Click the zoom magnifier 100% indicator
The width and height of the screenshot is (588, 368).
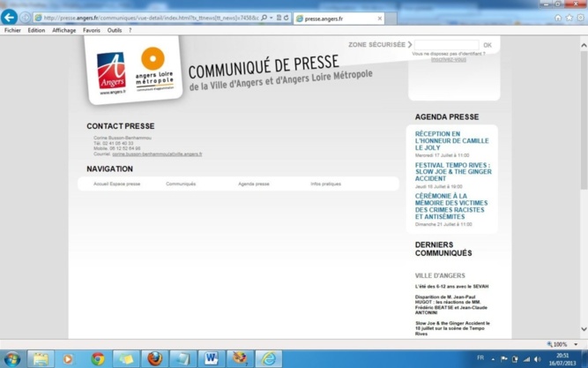[x=557, y=344]
